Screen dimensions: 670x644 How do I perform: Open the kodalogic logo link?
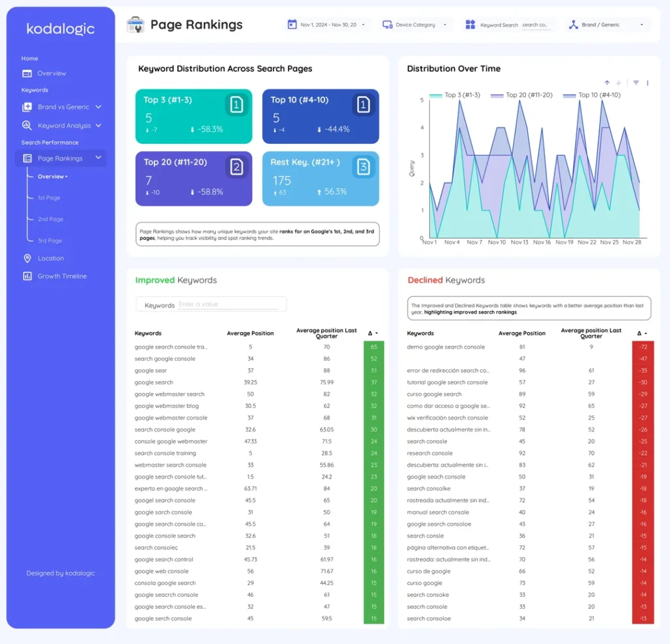[60, 29]
